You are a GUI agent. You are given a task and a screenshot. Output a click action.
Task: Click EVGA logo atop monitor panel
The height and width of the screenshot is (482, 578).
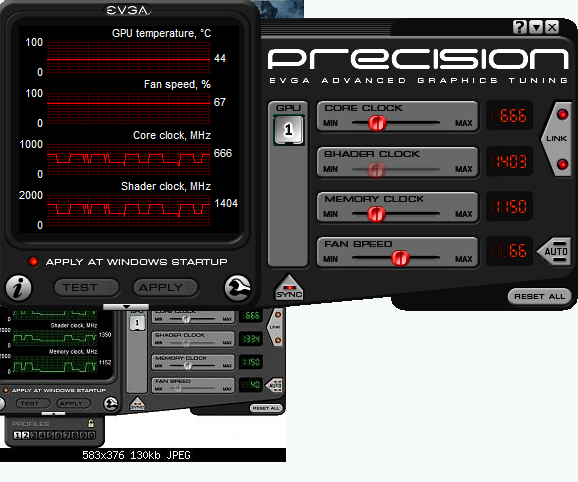[x=128, y=10]
